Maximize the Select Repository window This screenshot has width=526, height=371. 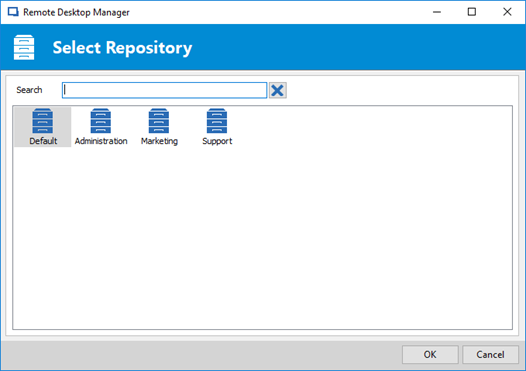click(472, 12)
